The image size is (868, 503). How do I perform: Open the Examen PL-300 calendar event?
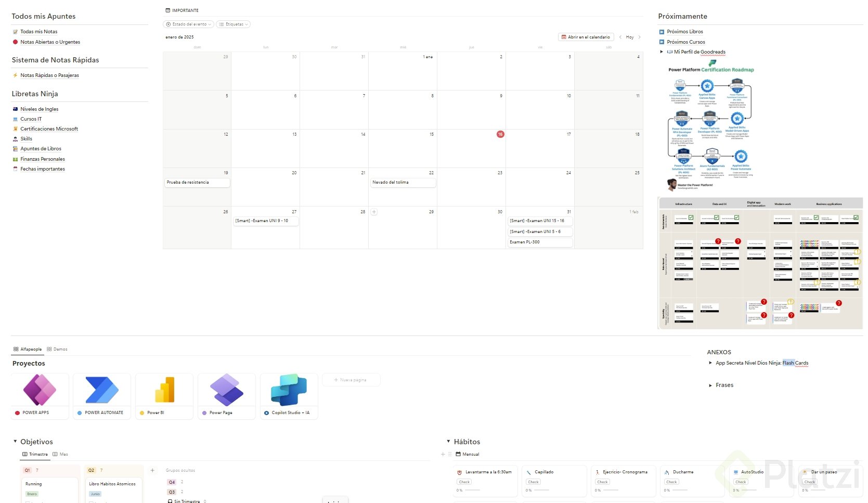coord(540,242)
